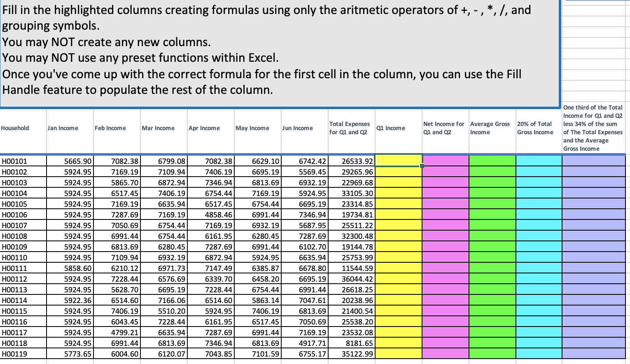Select the yellow Q1 Income cell for H00101

tap(398, 161)
